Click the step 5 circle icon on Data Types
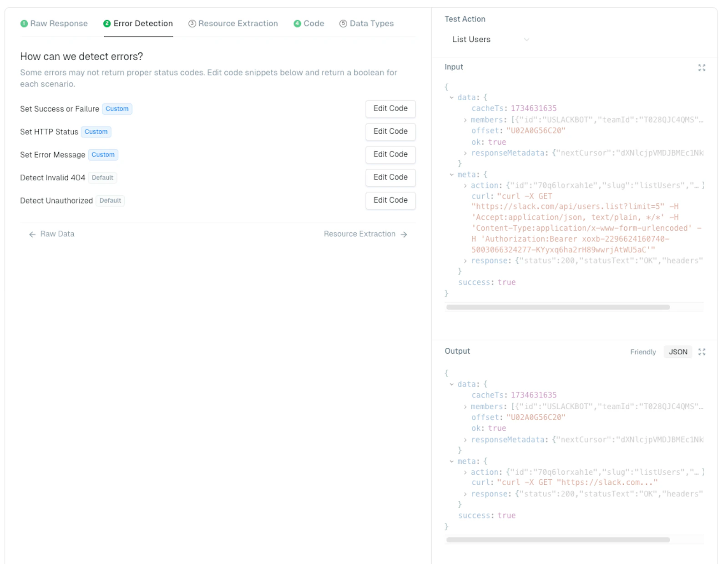 click(x=343, y=24)
